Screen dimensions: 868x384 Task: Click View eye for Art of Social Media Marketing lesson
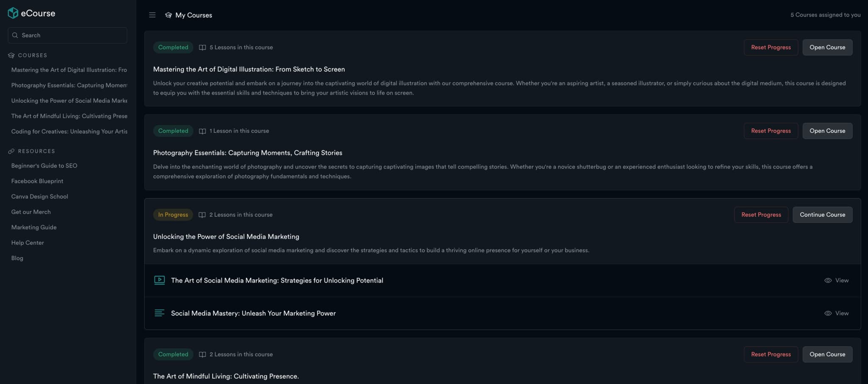coord(836,280)
